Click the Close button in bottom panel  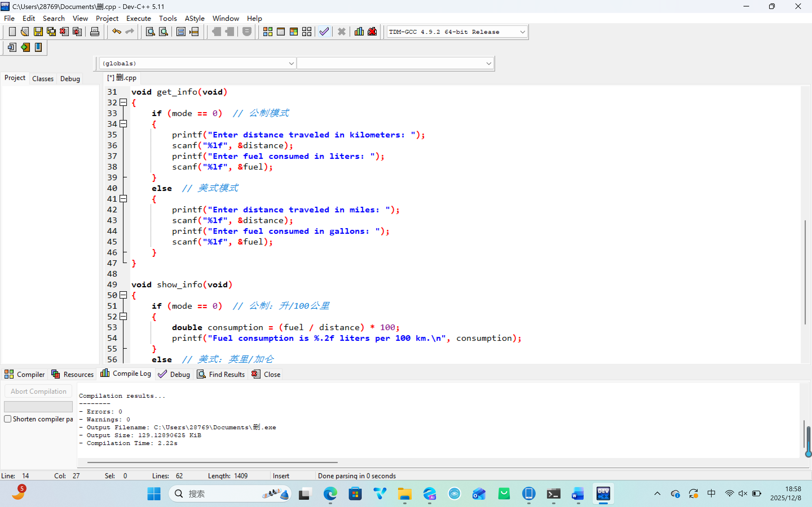click(266, 374)
